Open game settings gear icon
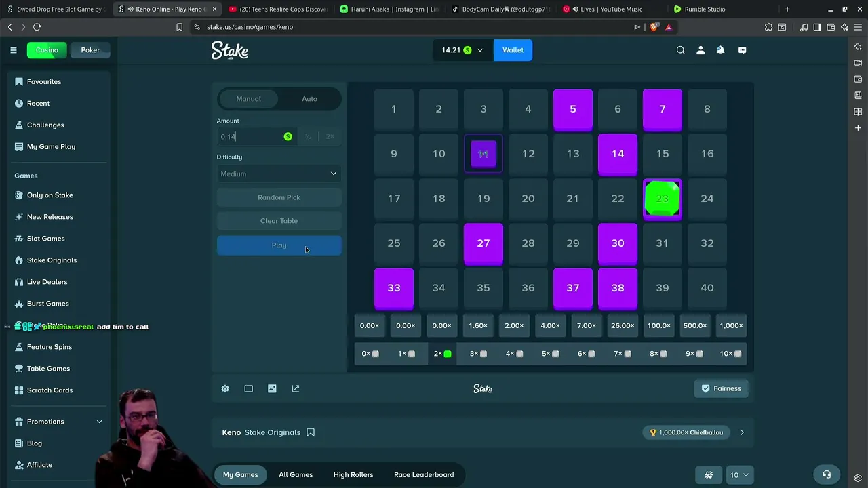This screenshot has height=488, width=868. coord(225,388)
